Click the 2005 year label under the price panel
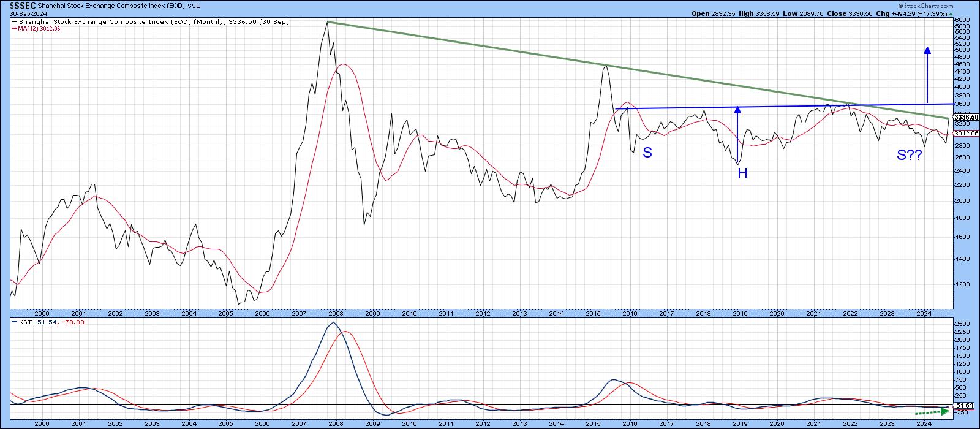 [x=225, y=313]
